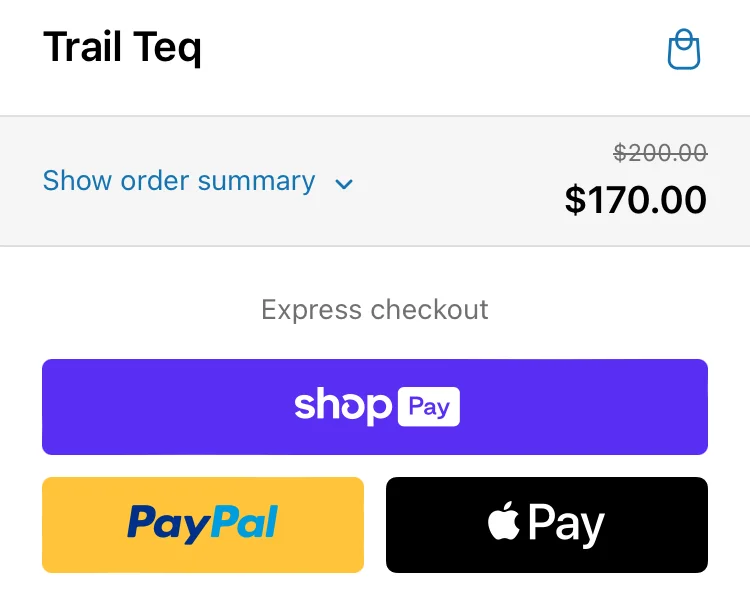The width and height of the screenshot is (750, 607).
Task: Click the Express checkout heading
Action: point(375,309)
